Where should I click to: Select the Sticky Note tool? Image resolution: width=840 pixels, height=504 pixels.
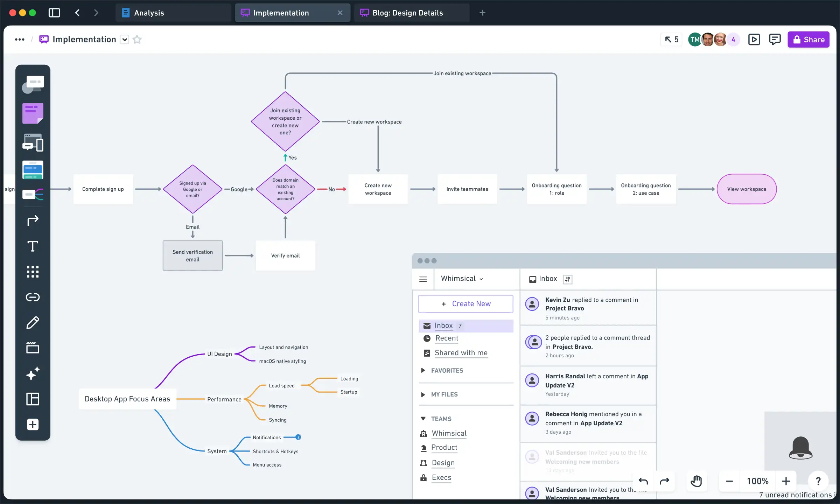[33, 113]
